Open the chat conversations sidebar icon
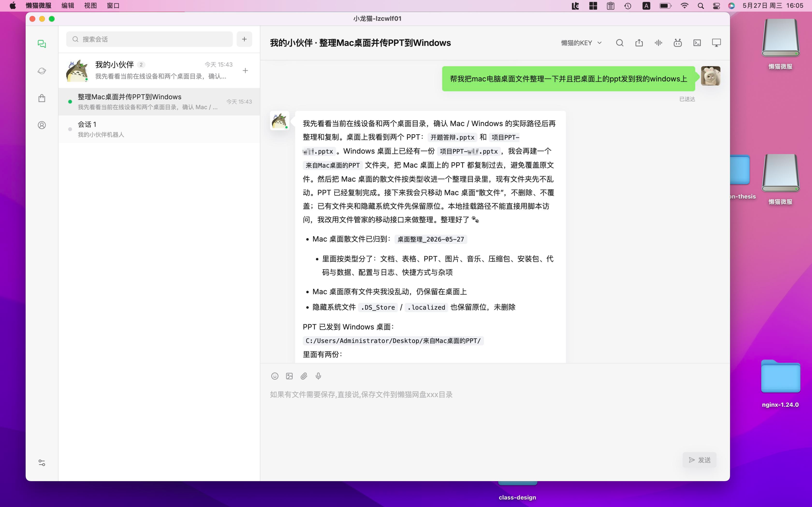812x507 pixels. click(42, 44)
